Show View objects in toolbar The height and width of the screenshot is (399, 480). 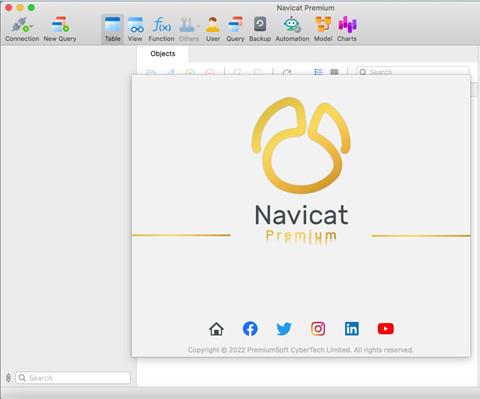[x=135, y=29]
